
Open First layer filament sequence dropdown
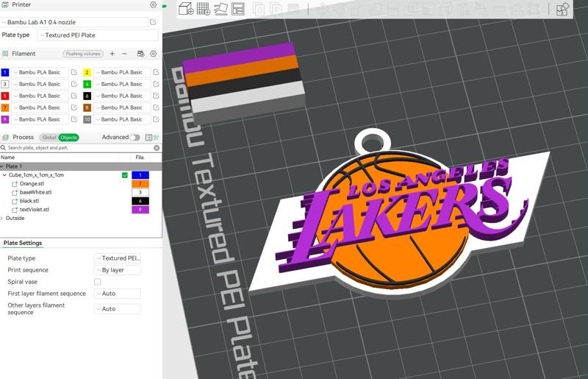click(x=118, y=294)
